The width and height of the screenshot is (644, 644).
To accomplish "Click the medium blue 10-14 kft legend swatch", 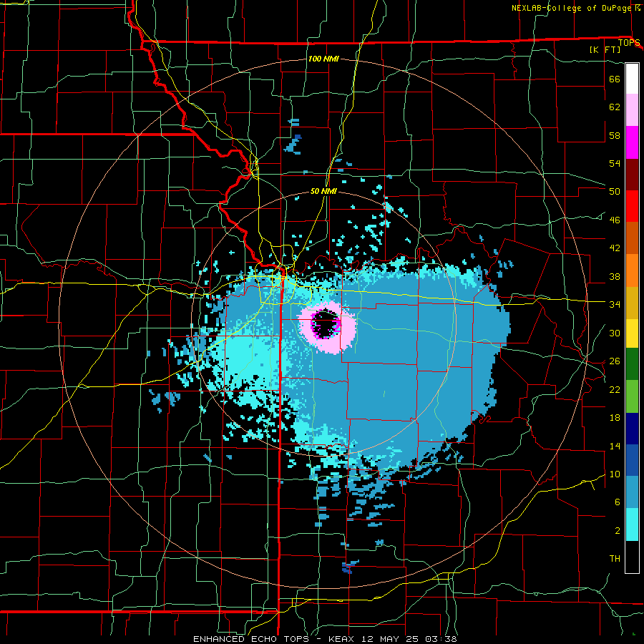I will (632, 460).
